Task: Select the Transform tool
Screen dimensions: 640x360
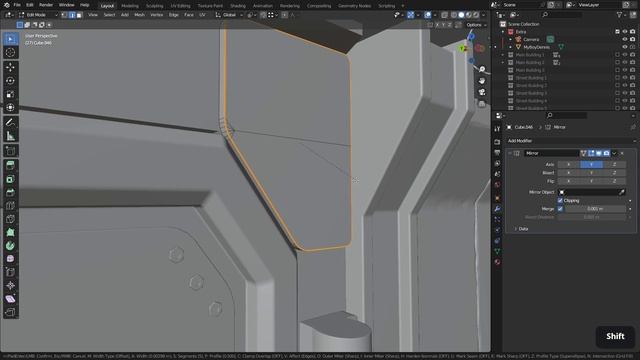Action: (10, 107)
